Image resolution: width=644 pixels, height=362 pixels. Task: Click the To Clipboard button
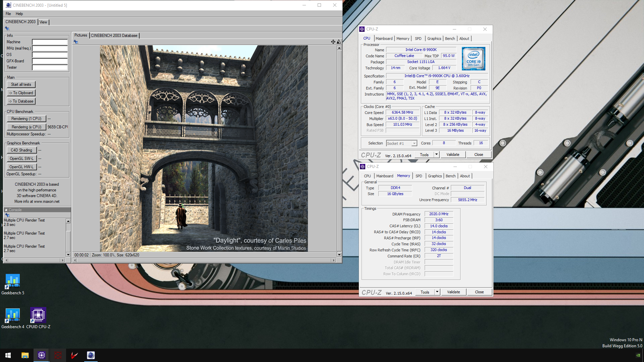point(21,93)
